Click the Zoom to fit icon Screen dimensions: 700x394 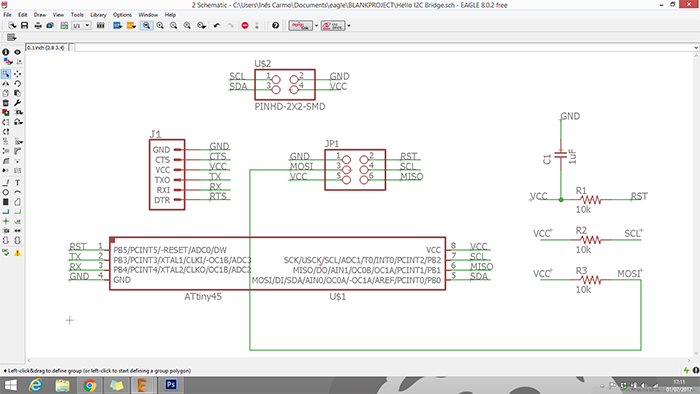click(146, 25)
